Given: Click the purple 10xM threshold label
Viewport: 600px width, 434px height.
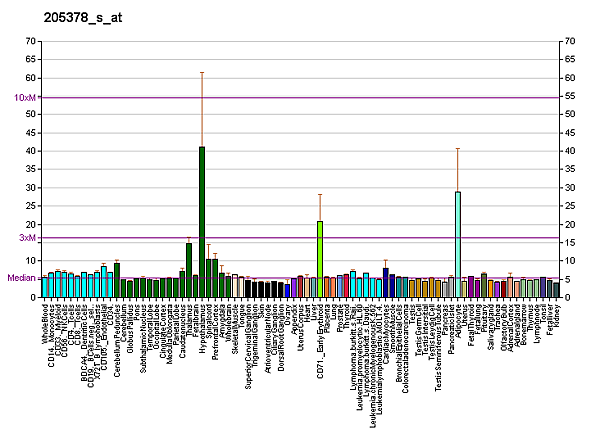Looking at the screenshot, I should [26, 97].
